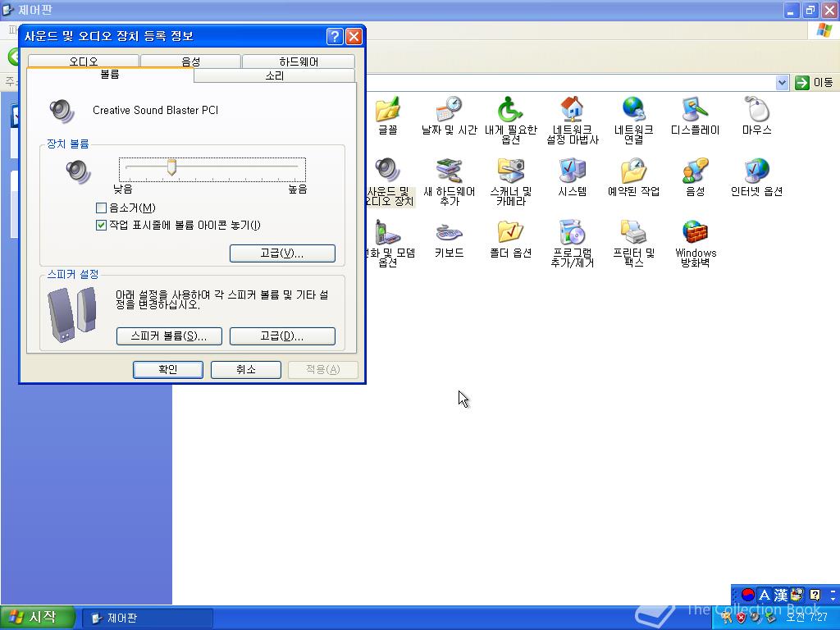Uncheck 작업 표시줄에 볼륨 아이콘 놓기 checkbox
Screen dimensions: 840x630
101,225
